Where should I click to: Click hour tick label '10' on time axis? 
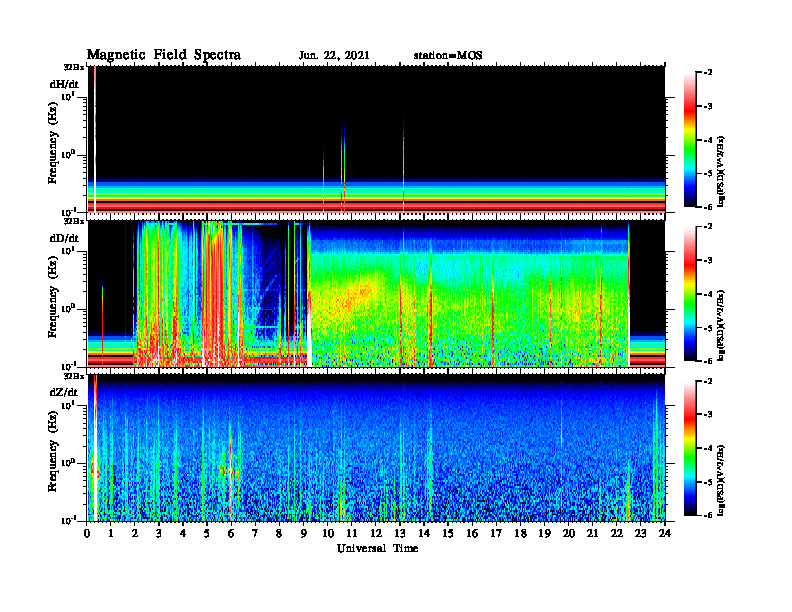pyautogui.click(x=328, y=534)
